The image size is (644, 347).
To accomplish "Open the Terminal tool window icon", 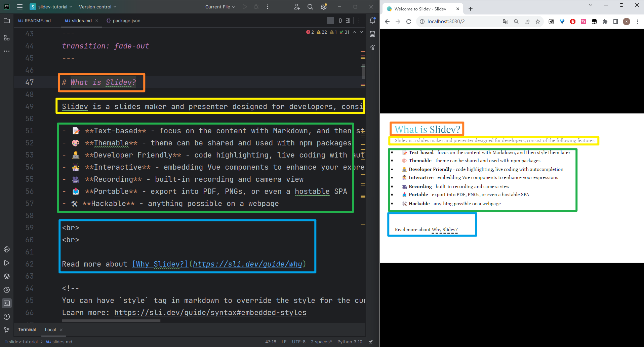I will 7,303.
